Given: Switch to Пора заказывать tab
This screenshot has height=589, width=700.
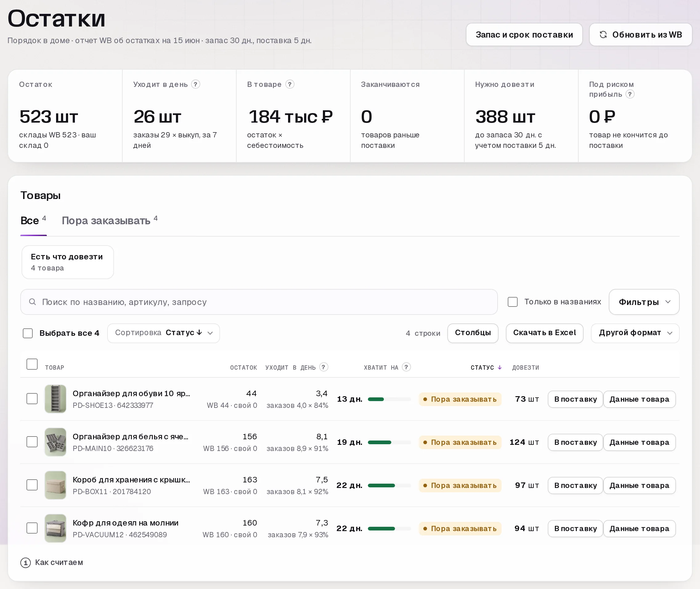Looking at the screenshot, I should [x=110, y=221].
